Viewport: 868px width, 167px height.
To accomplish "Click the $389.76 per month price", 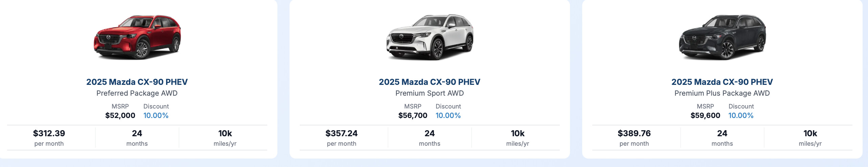I will pyautogui.click(x=634, y=134).
